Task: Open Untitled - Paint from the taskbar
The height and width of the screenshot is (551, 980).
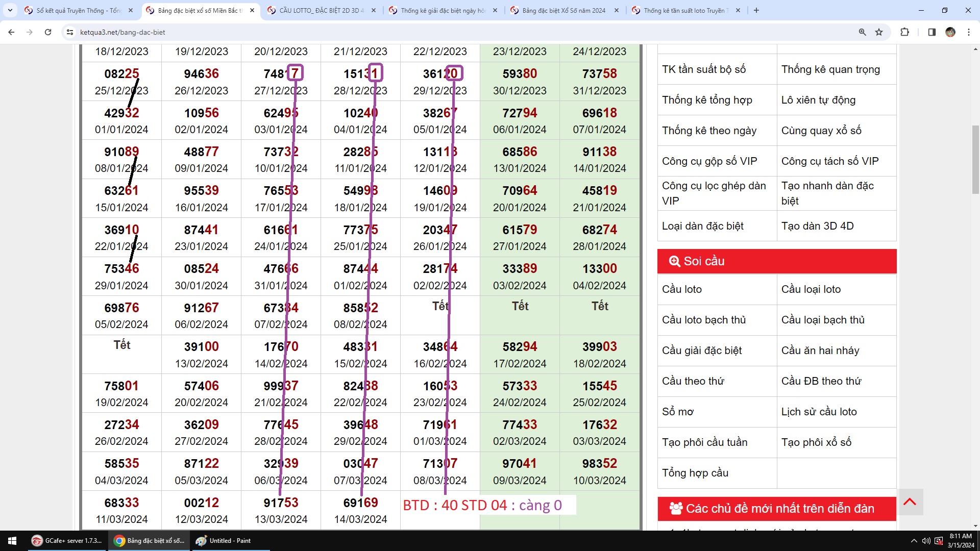Action: pos(230,541)
